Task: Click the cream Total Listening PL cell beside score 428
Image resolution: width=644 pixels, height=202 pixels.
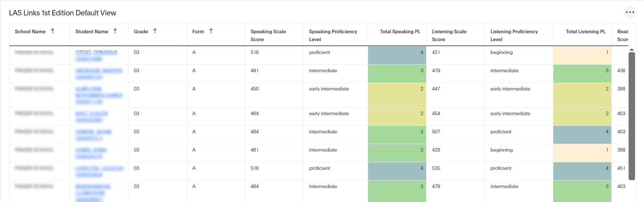Action: click(x=582, y=153)
